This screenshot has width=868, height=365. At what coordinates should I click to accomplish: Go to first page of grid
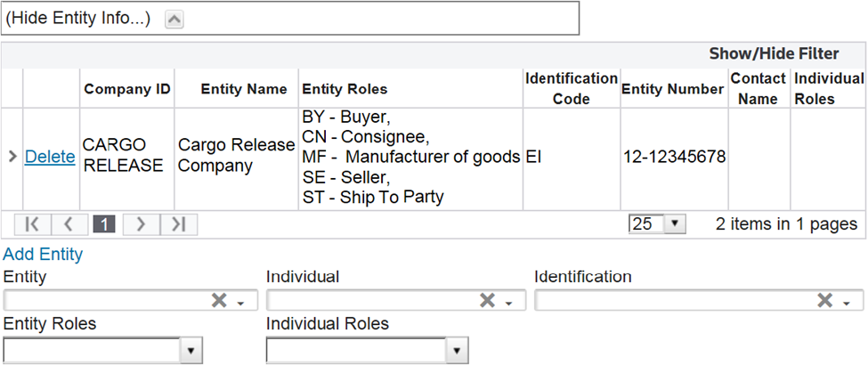(32, 224)
